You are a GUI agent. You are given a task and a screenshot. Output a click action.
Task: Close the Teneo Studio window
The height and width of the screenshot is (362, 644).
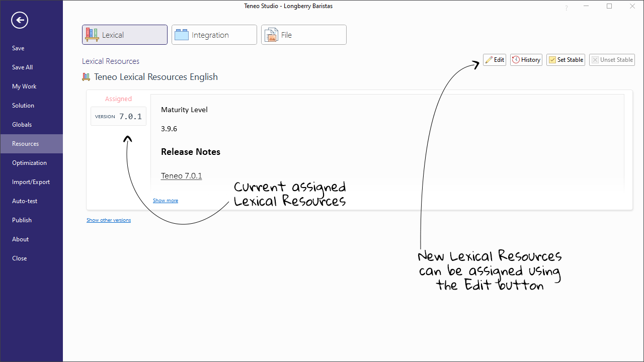pos(632,7)
